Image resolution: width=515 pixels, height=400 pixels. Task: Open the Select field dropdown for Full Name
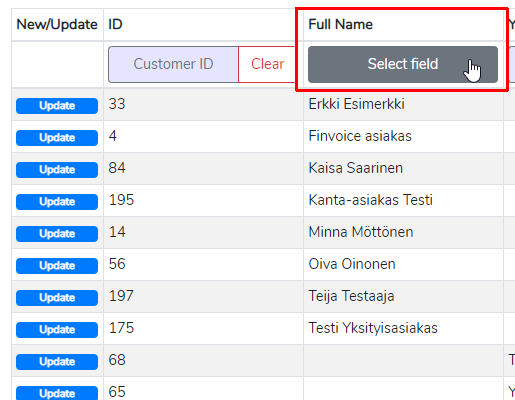click(x=403, y=64)
